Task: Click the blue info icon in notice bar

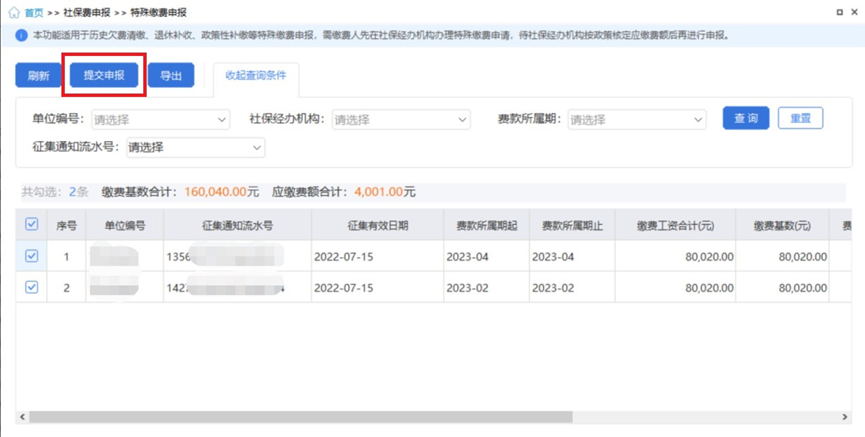Action: 21,36
